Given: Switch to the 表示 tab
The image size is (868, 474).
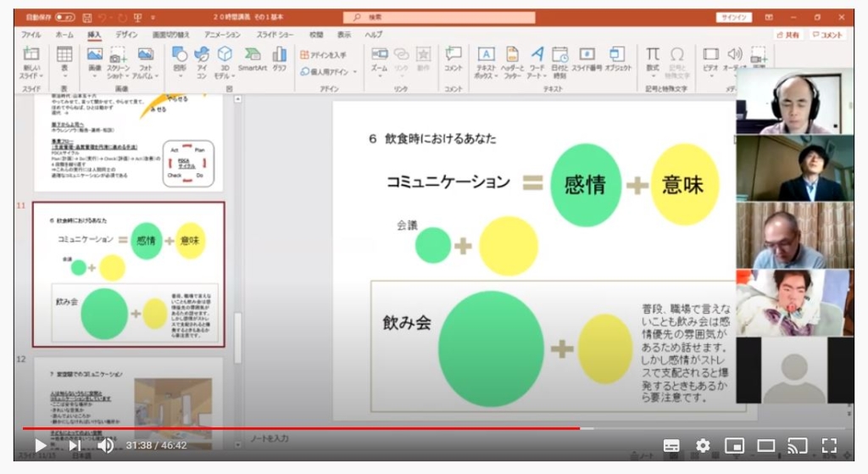Looking at the screenshot, I should (x=344, y=34).
